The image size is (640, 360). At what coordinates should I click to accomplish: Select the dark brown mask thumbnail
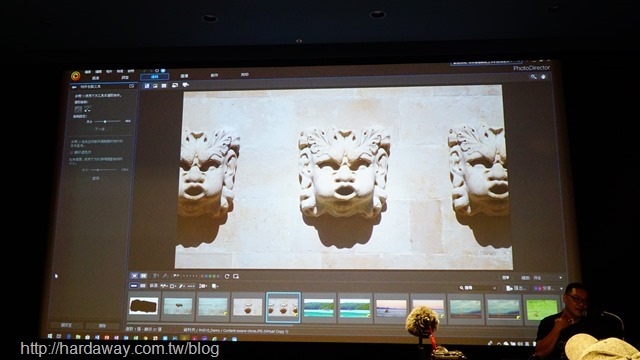pyautogui.click(x=144, y=306)
